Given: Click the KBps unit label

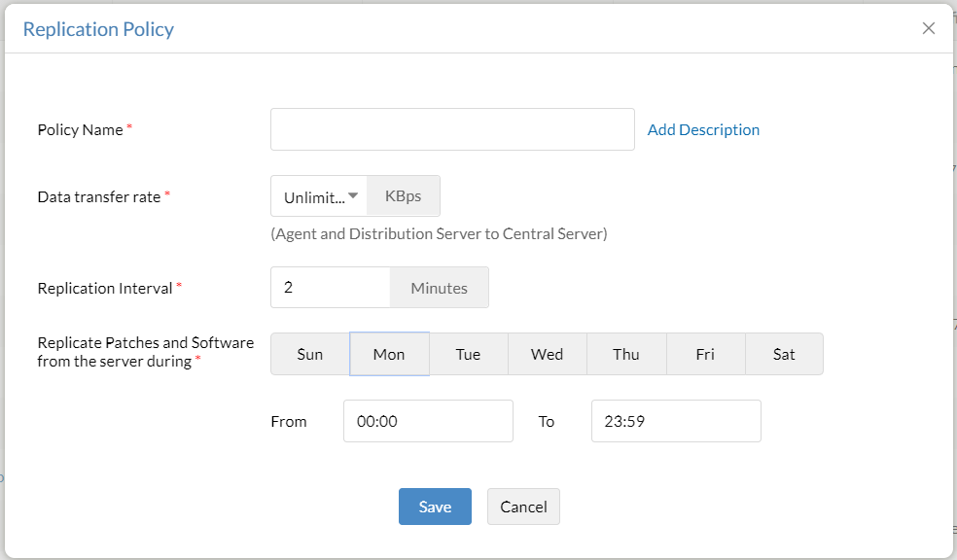Looking at the screenshot, I should (404, 196).
